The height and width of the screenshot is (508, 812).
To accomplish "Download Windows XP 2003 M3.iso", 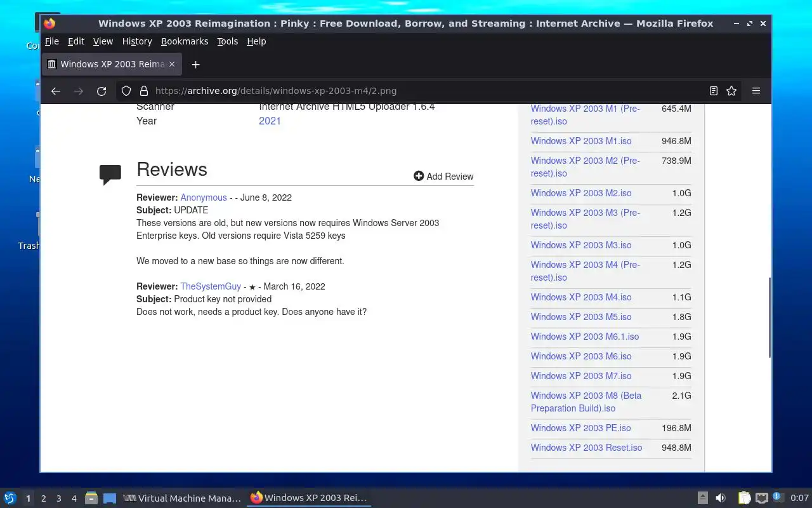I will pos(581,245).
